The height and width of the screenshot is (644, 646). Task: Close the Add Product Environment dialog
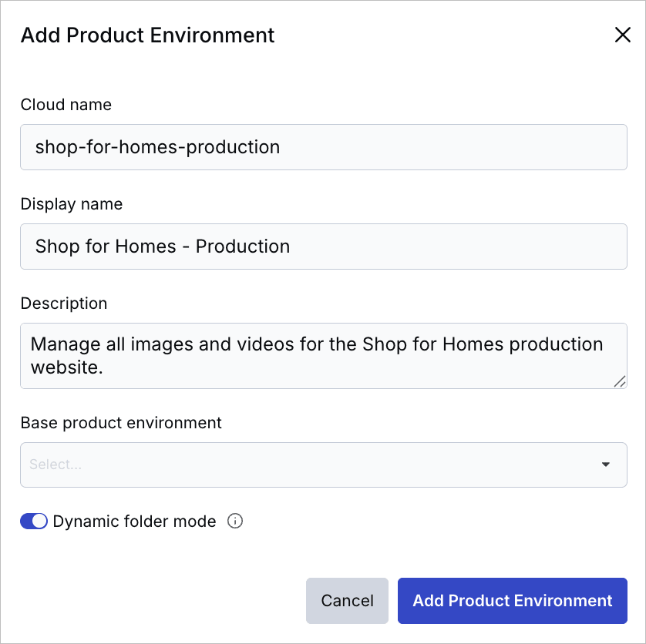pos(623,35)
